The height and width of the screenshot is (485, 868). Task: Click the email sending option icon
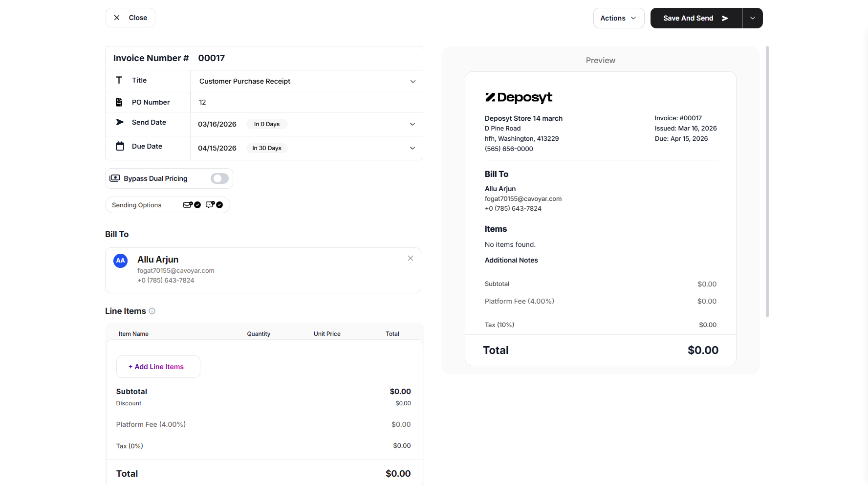click(x=188, y=205)
